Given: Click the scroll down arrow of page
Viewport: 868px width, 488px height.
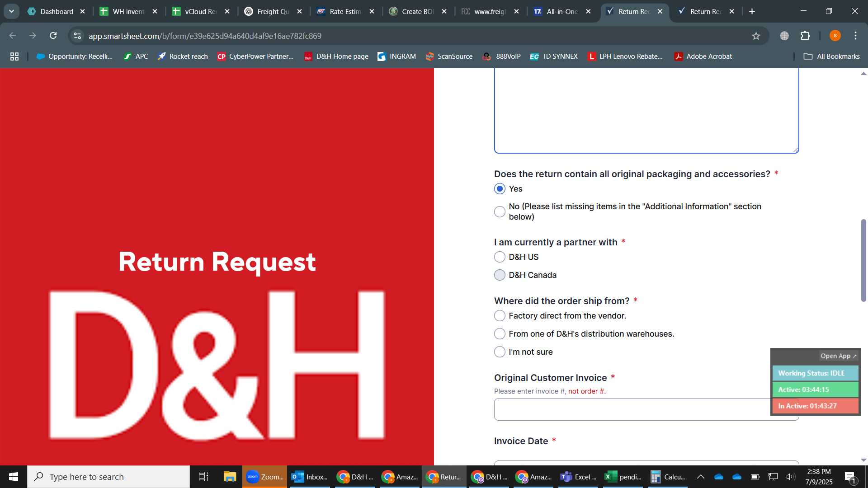Looking at the screenshot, I should tap(863, 460).
